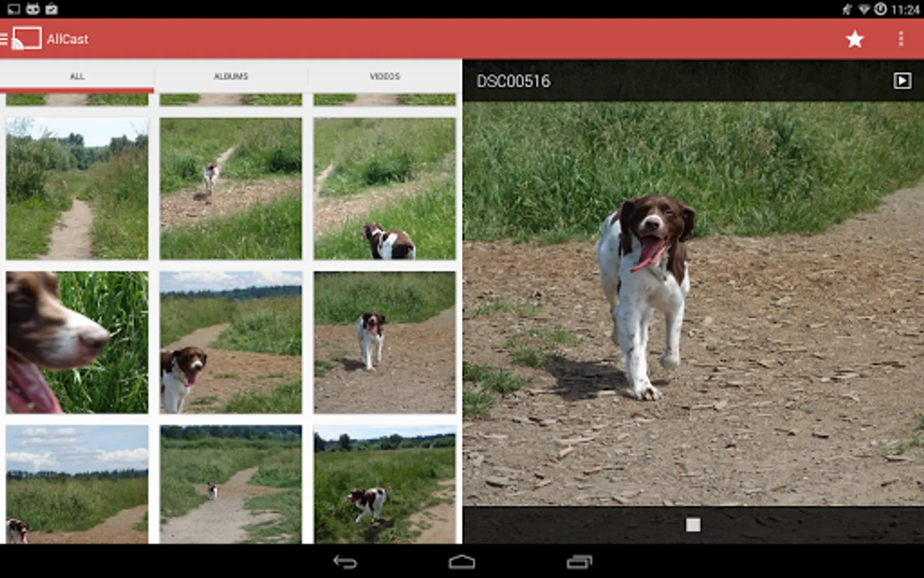
Task: Switch to the ALBUMS tab
Action: coord(231,76)
